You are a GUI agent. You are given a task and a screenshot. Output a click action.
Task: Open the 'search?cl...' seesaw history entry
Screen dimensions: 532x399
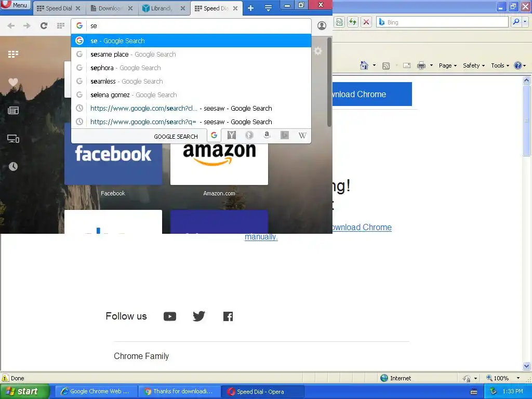coord(191,109)
